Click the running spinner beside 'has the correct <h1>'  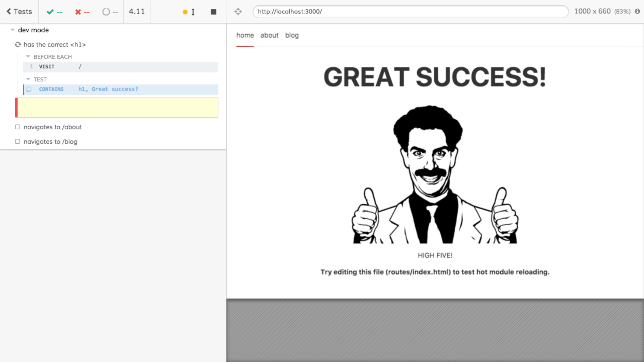point(18,44)
